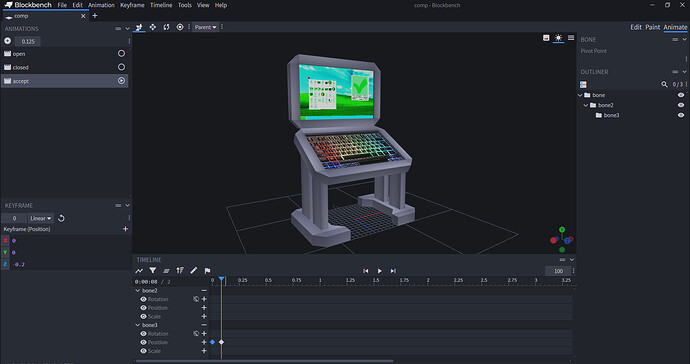Click the timeline flag marker icon
Viewport: 690px width, 364px height.
coord(207,271)
